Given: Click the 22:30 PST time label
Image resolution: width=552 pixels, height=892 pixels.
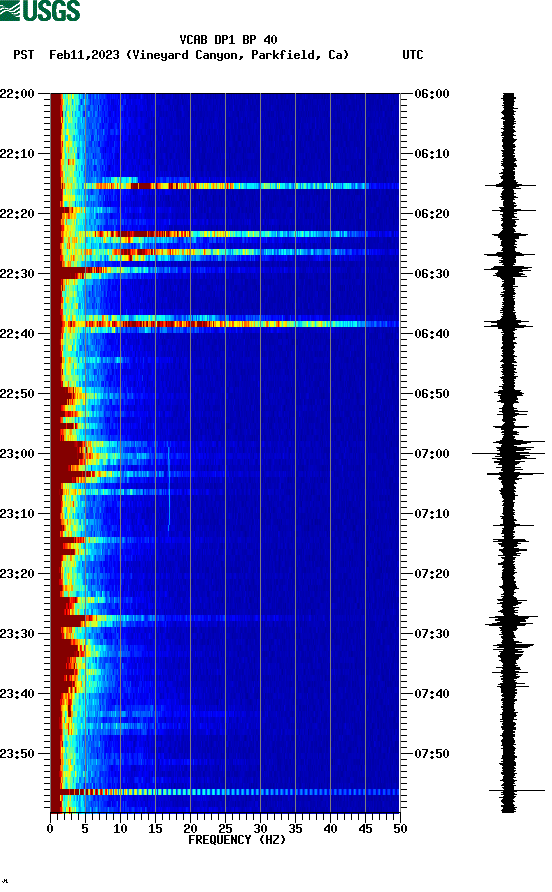Looking at the screenshot, I should [17, 274].
